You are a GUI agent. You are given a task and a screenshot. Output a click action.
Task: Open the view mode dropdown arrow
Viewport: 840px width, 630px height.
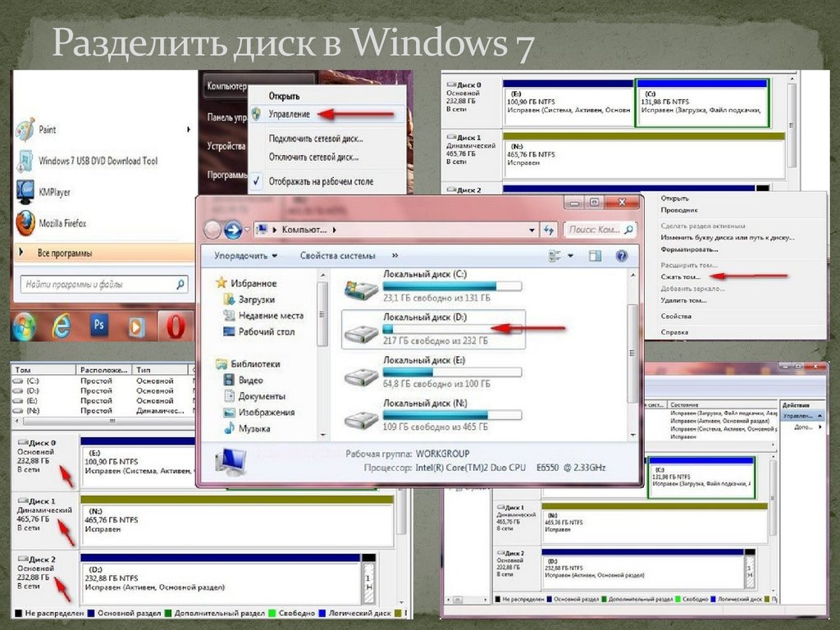pos(571,256)
